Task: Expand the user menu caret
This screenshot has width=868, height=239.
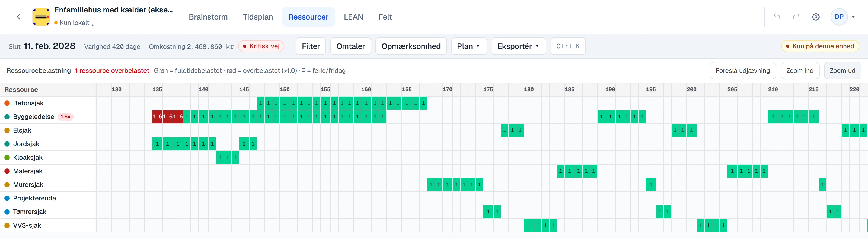Action: (x=854, y=17)
